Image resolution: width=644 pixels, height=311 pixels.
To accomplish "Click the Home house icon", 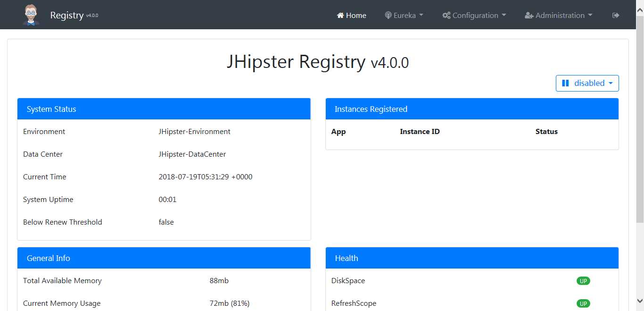I will click(x=340, y=15).
